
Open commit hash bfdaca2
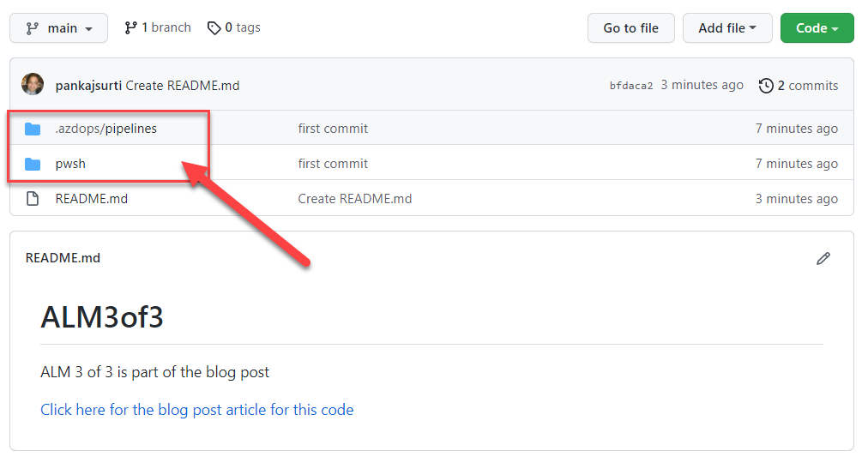pyautogui.click(x=631, y=86)
